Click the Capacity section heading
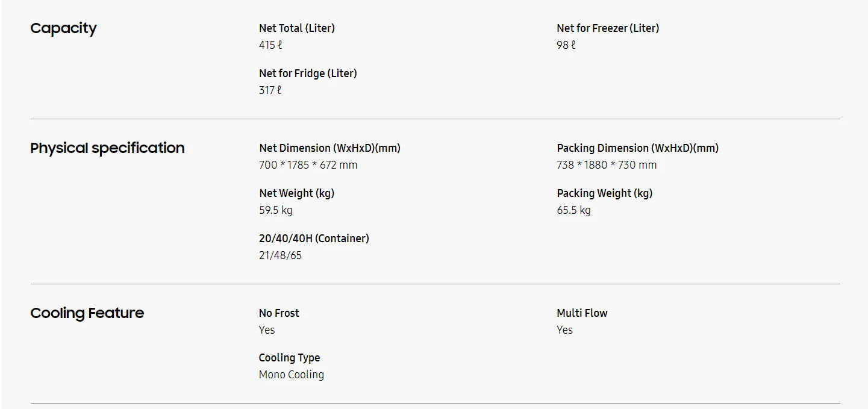The width and height of the screenshot is (868, 409). pos(63,28)
